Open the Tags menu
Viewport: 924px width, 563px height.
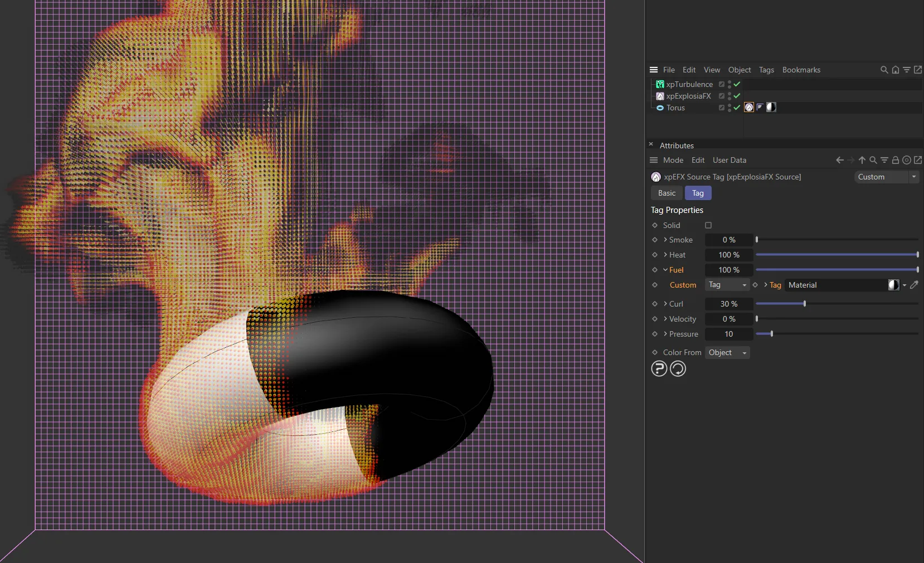[x=766, y=70]
